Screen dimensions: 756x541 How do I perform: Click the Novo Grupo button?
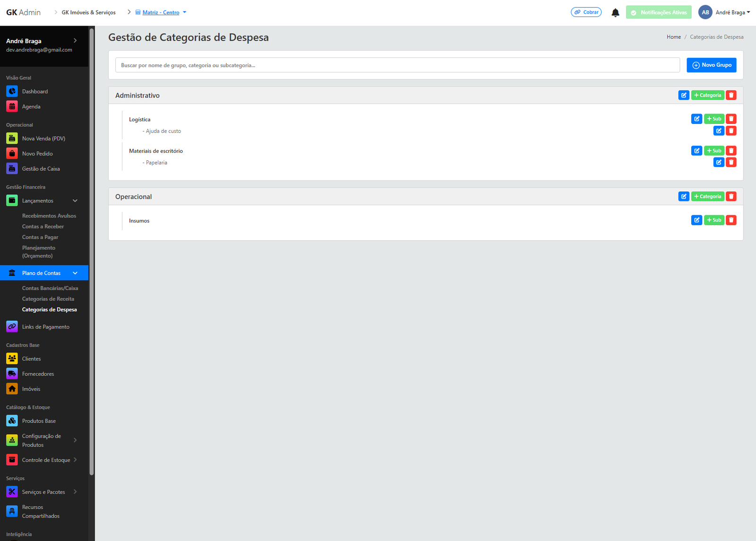711,65
